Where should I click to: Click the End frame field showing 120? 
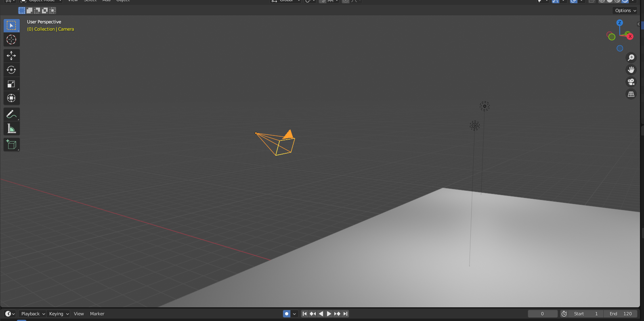tap(621, 314)
